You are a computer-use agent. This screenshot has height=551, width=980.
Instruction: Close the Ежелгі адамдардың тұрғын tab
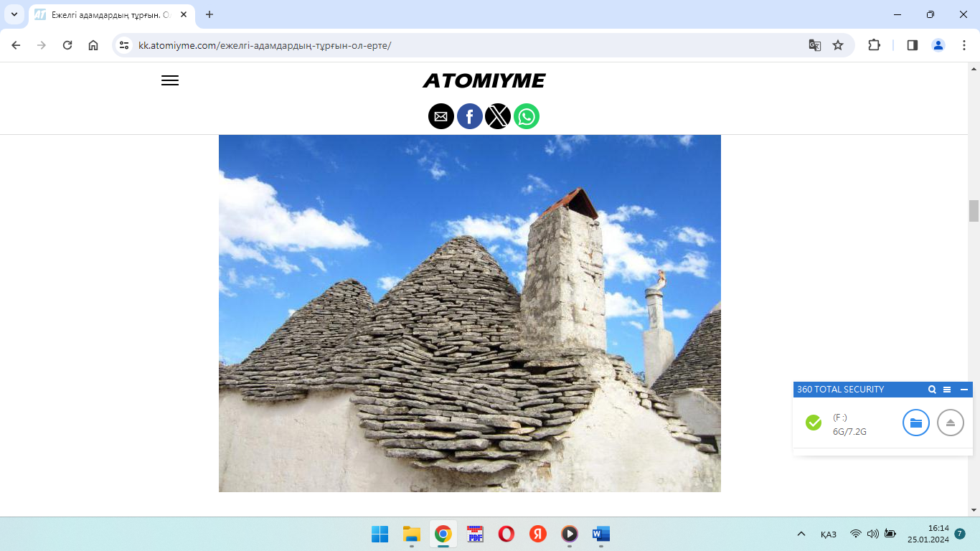coord(184,14)
